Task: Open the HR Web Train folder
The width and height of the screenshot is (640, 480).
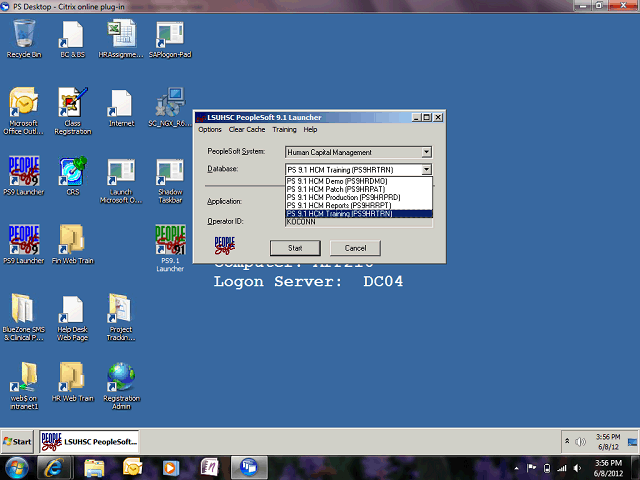Action: pyautogui.click(x=73, y=382)
